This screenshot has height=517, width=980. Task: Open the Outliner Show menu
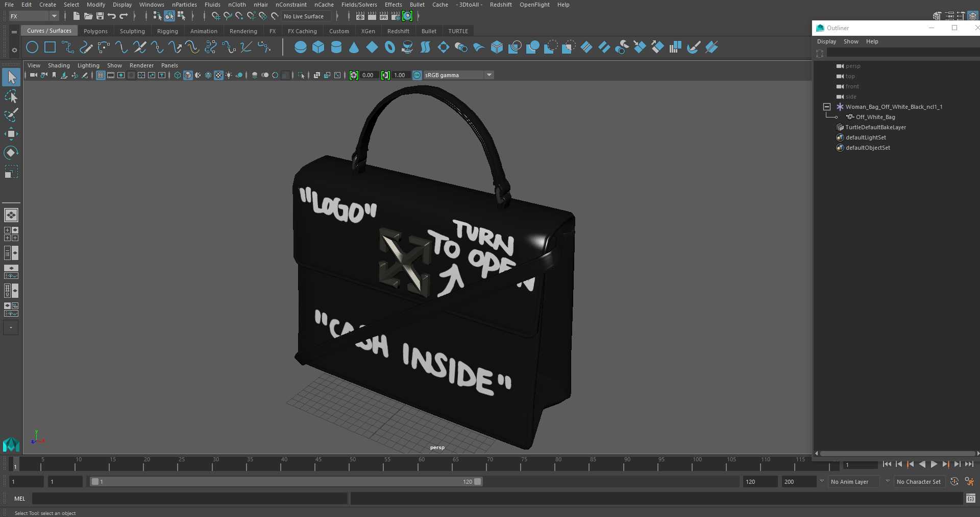tap(851, 41)
